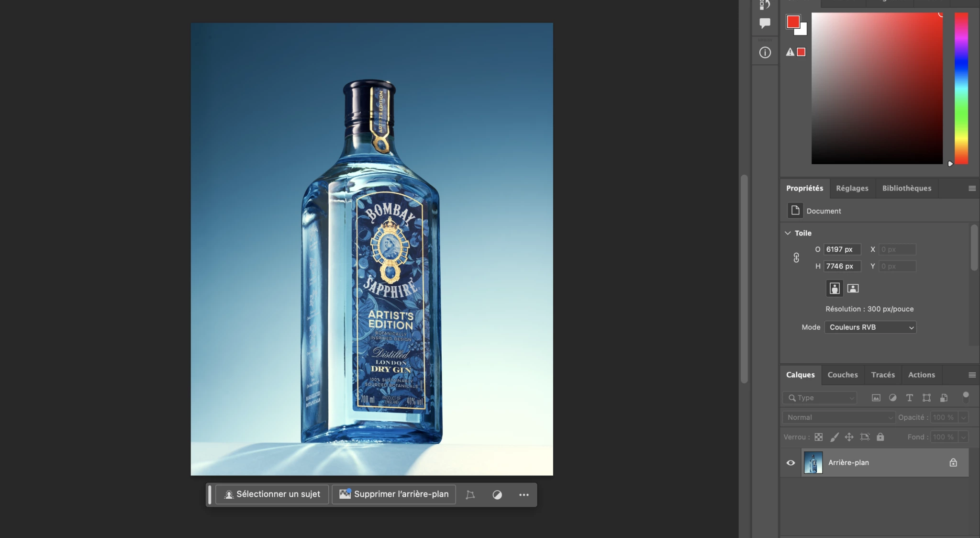Toggle lock image pixels brush icon
Image resolution: width=980 pixels, height=538 pixels.
coord(834,437)
